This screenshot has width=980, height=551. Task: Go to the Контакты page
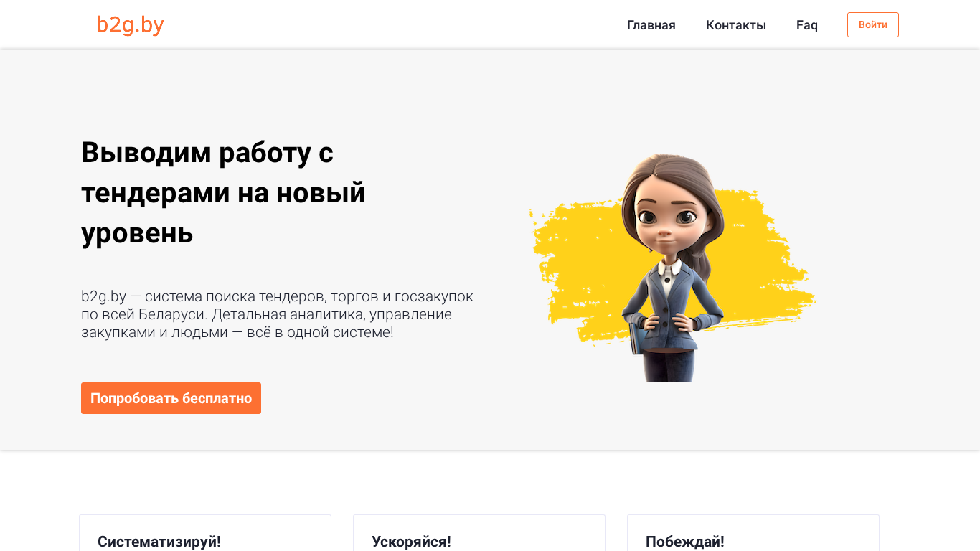point(736,25)
